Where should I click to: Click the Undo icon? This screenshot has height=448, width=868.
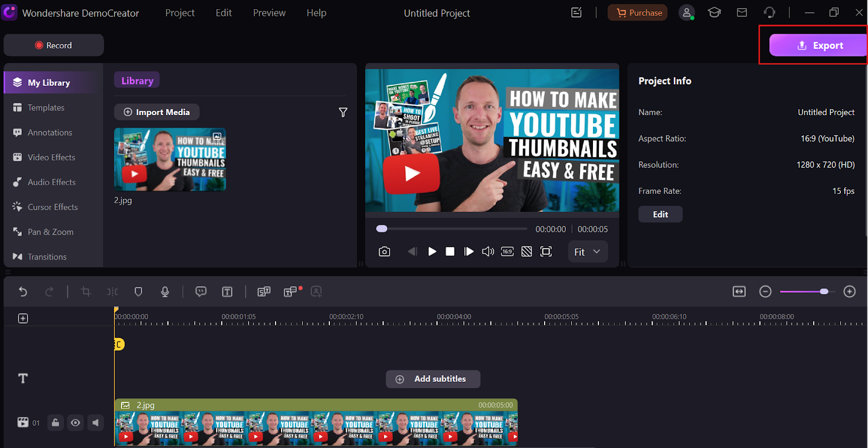point(23,292)
